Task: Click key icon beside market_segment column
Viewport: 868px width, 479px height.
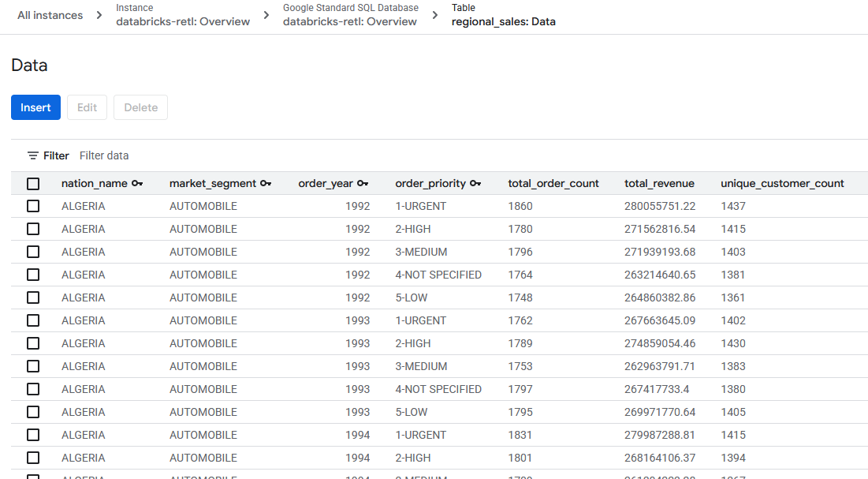Action: point(266,183)
